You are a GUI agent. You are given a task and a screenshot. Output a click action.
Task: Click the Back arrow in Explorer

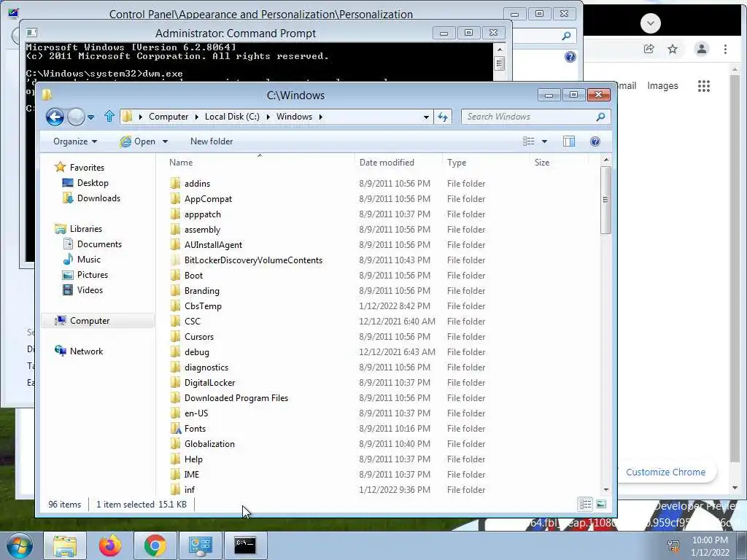(55, 117)
